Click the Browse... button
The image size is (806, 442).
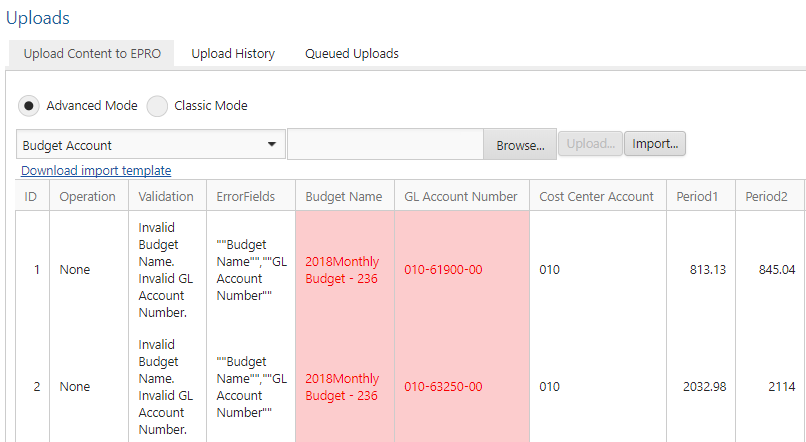[520, 145]
